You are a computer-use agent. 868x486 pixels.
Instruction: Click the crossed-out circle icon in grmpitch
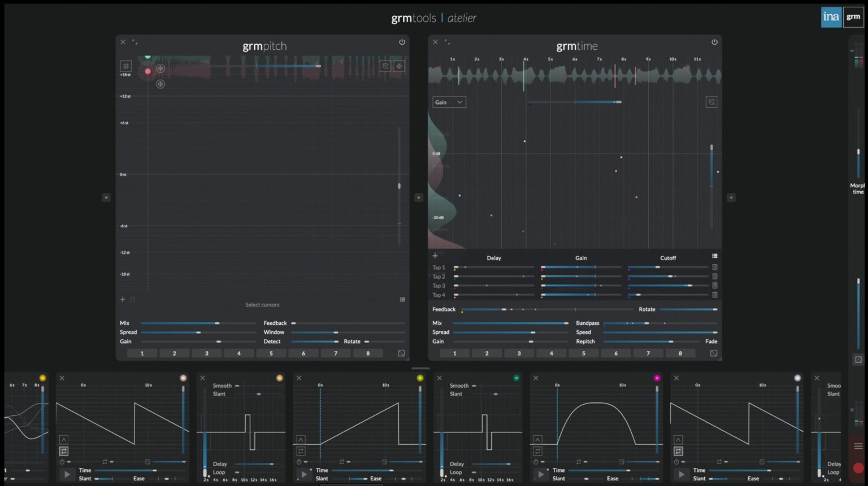(x=385, y=66)
